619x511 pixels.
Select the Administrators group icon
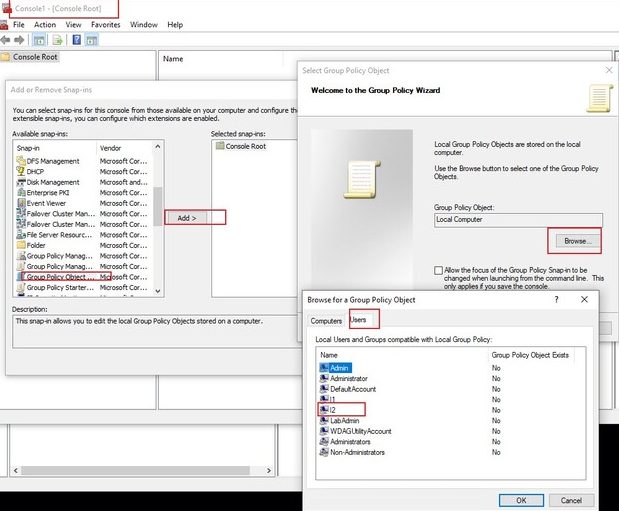(324, 441)
